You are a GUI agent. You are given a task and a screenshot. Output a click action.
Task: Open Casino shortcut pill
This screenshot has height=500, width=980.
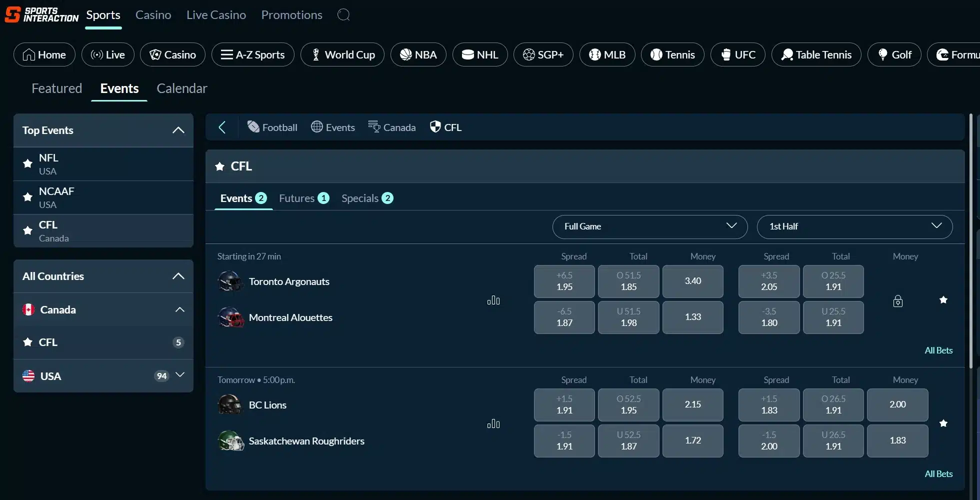click(x=172, y=54)
